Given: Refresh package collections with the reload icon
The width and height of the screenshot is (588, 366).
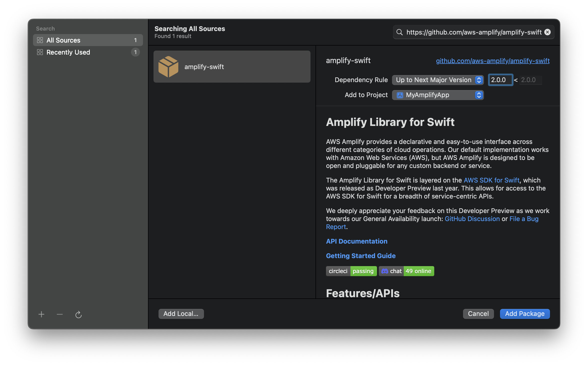Looking at the screenshot, I should tap(78, 314).
